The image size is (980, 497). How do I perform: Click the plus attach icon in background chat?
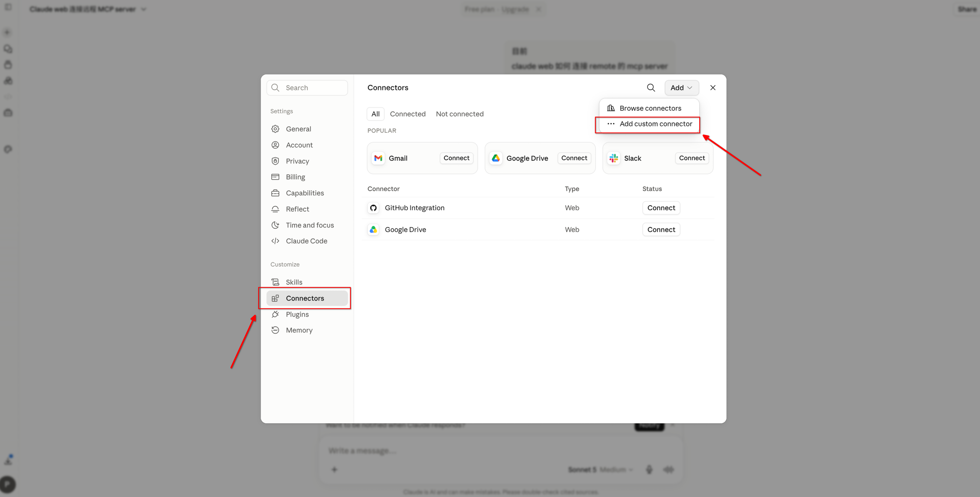(x=334, y=470)
